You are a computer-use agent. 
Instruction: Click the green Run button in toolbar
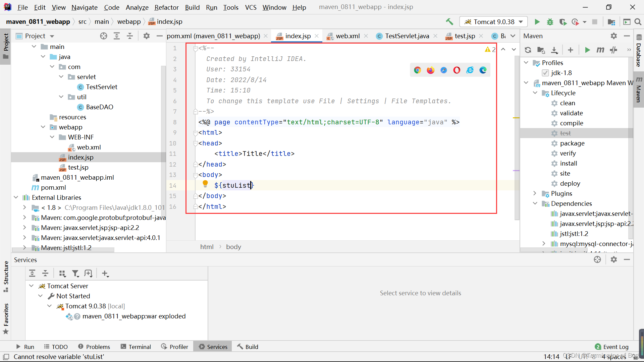537,22
